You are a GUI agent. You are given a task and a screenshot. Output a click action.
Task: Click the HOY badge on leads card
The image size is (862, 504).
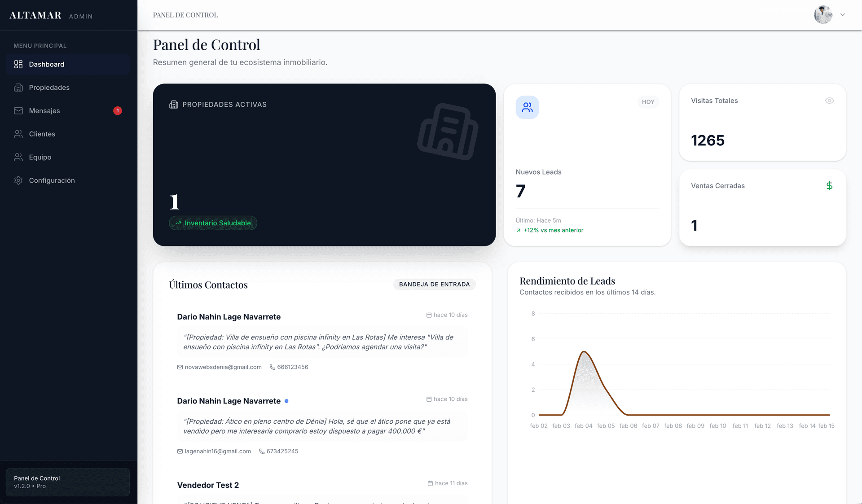pyautogui.click(x=648, y=102)
